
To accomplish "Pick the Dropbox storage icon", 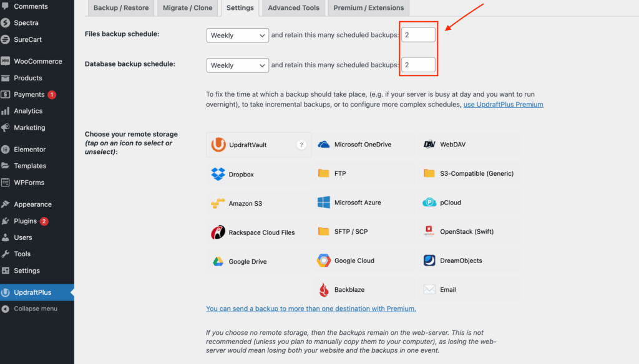I will [x=218, y=175].
